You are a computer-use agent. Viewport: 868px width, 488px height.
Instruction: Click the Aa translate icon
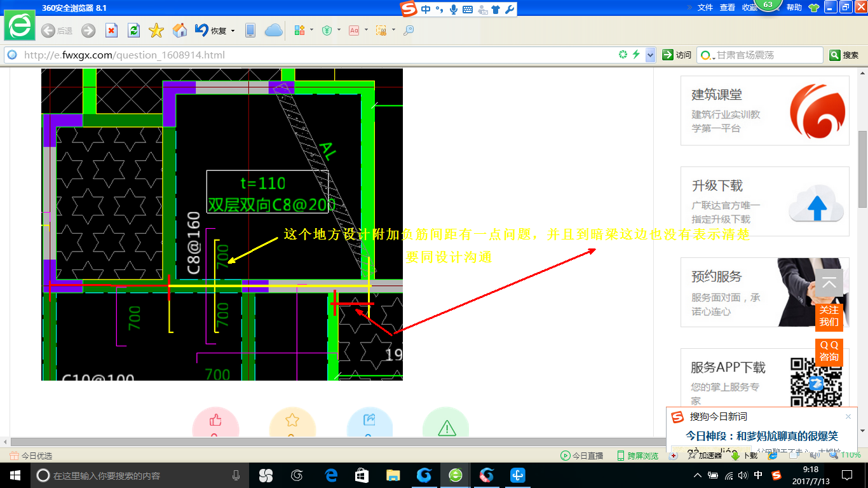tap(354, 30)
